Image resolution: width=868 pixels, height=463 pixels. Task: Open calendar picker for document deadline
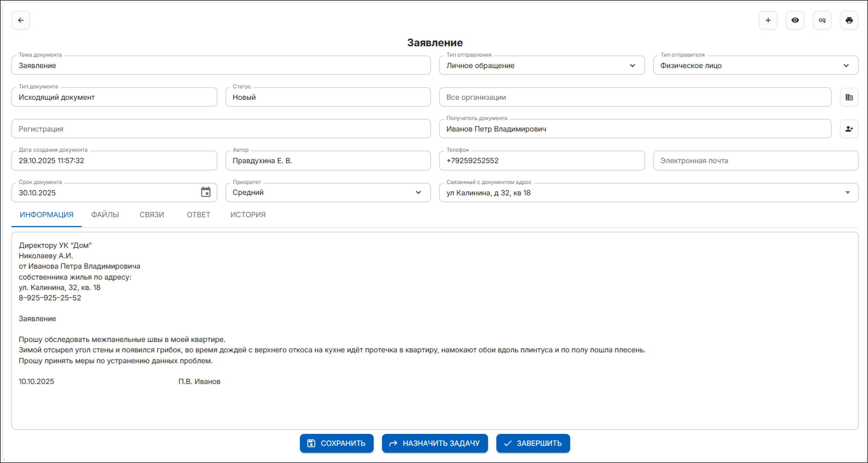click(x=206, y=192)
